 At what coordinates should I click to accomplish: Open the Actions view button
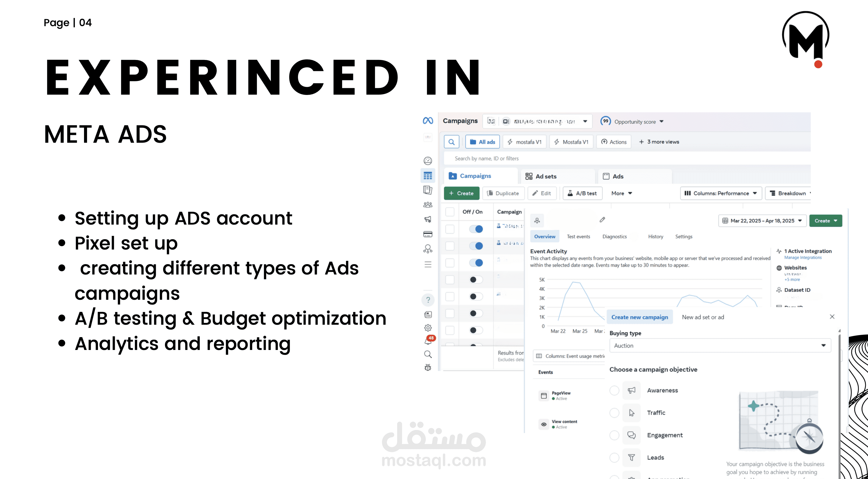point(614,142)
